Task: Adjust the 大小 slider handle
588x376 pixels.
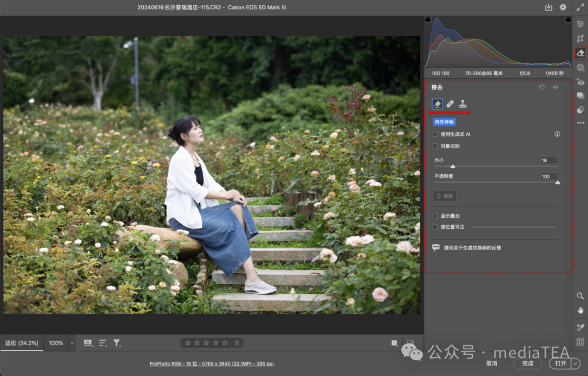Action: [x=452, y=166]
